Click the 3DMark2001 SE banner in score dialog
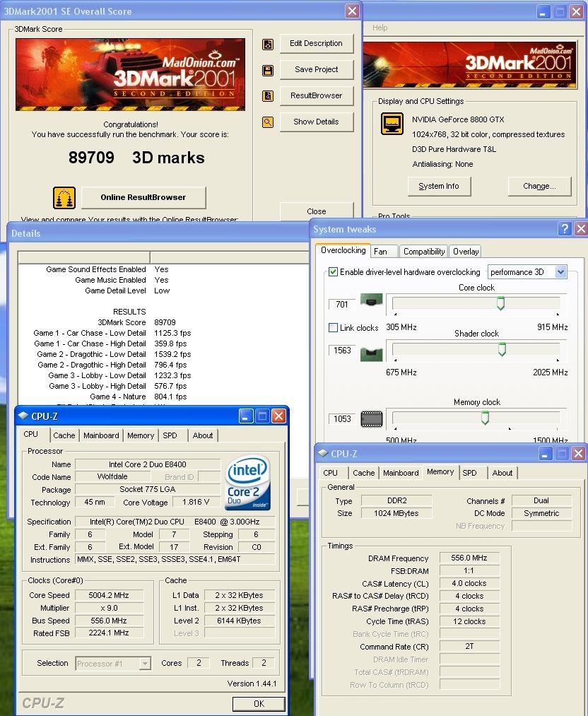Viewport: 588px width, 716px height. click(x=131, y=74)
